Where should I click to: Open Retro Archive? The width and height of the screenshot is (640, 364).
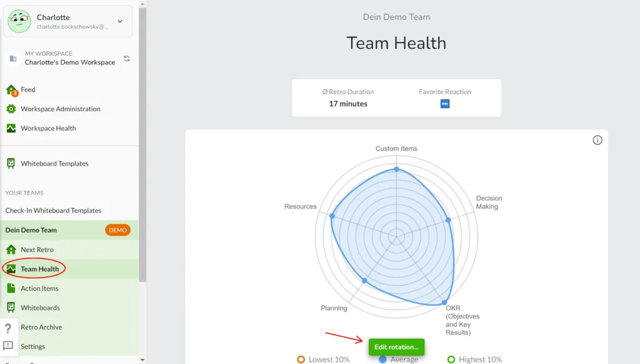point(41,327)
